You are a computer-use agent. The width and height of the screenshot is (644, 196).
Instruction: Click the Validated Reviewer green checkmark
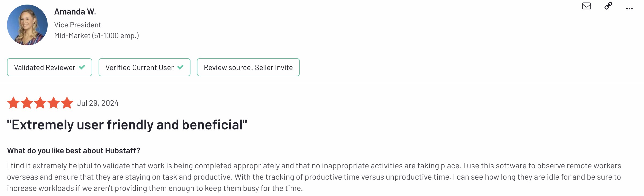[82, 67]
